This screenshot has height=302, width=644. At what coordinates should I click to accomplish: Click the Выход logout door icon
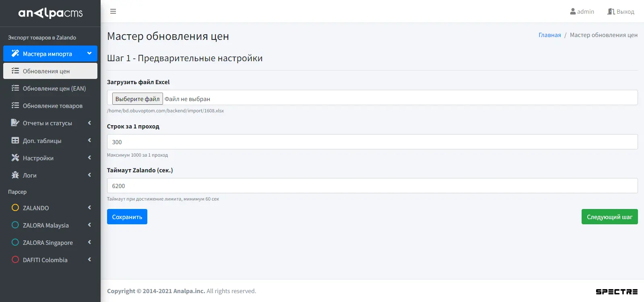coord(611,12)
